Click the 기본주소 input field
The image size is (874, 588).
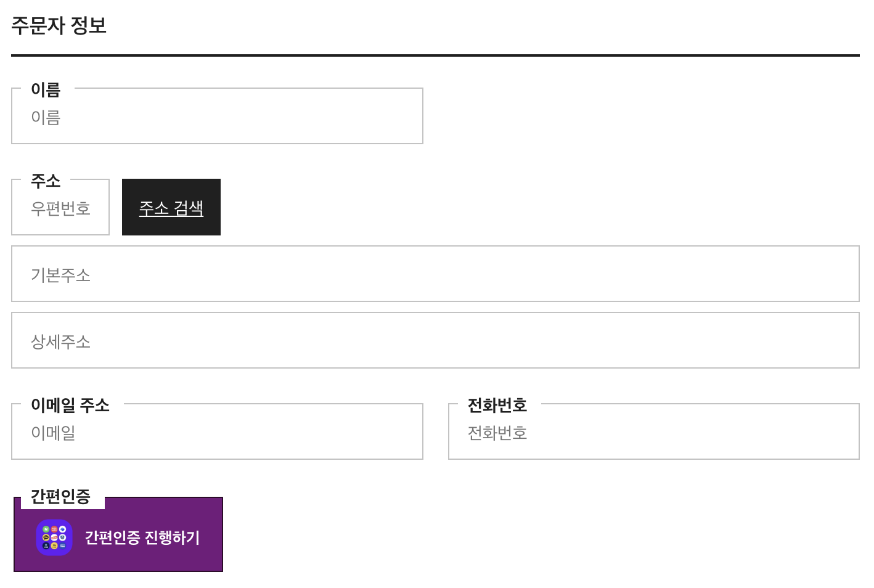[x=435, y=274]
